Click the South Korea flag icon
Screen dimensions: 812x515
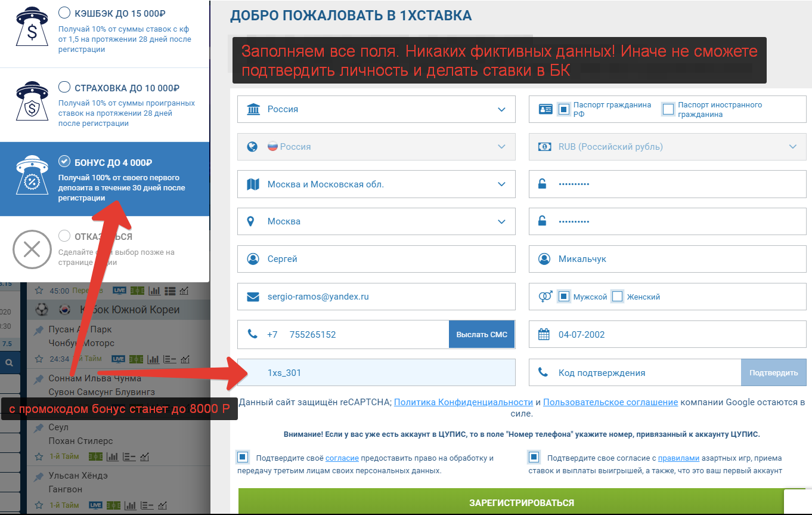[64, 310]
